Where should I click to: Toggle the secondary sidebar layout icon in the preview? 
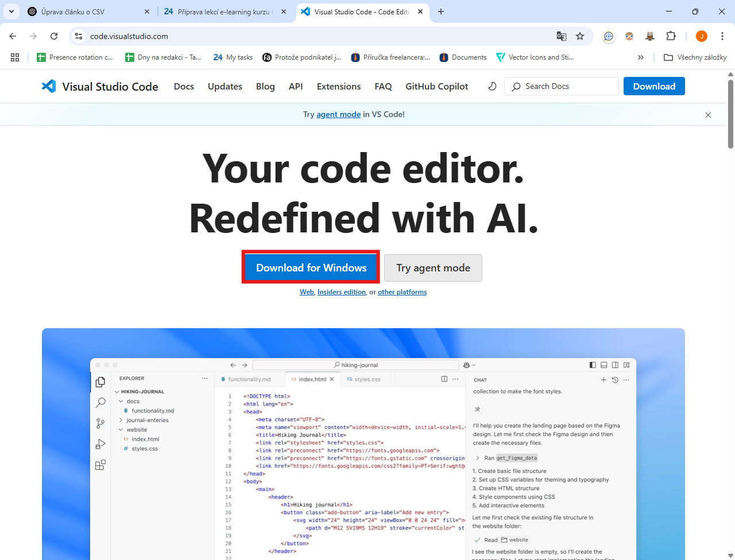(615, 365)
